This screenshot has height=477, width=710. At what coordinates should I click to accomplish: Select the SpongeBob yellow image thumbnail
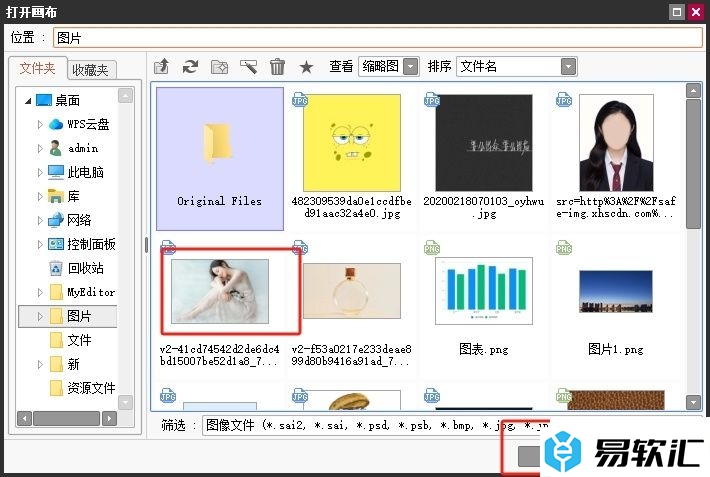click(352, 142)
